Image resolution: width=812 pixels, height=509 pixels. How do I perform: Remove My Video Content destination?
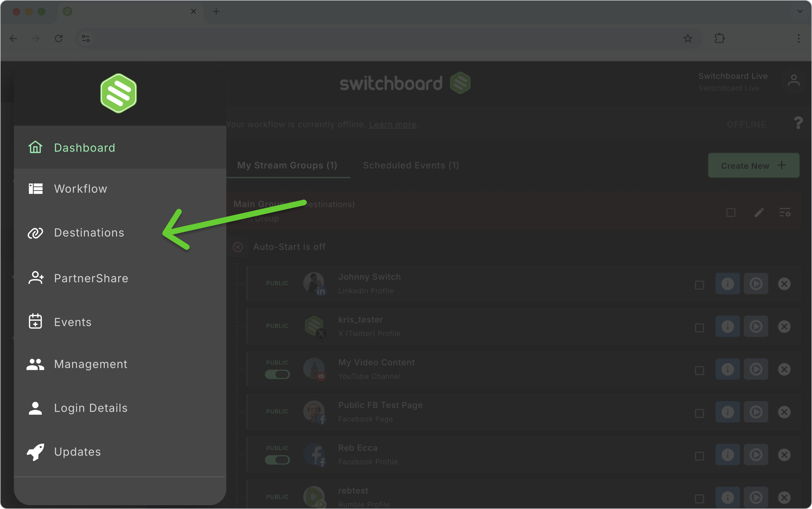[x=784, y=369]
